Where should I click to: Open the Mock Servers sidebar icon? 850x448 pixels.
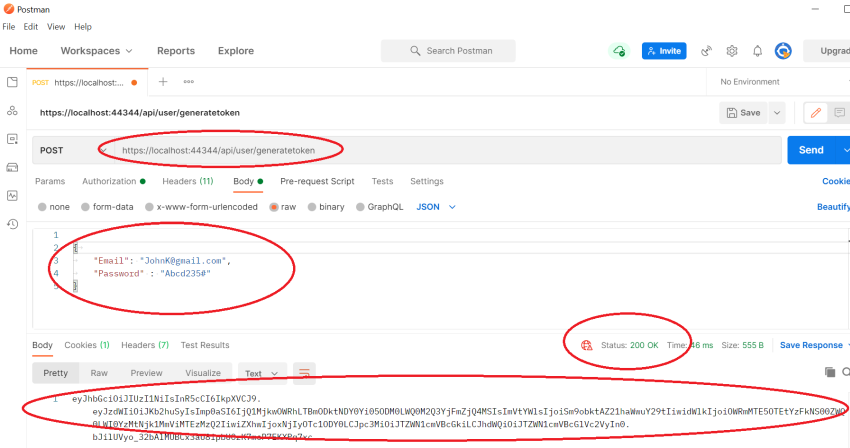pos(12,167)
